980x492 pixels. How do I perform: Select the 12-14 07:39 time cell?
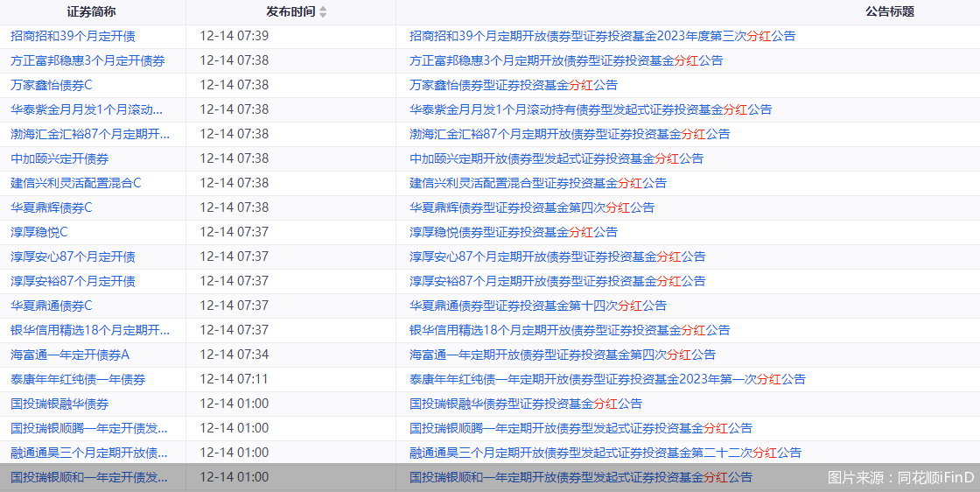(234, 36)
